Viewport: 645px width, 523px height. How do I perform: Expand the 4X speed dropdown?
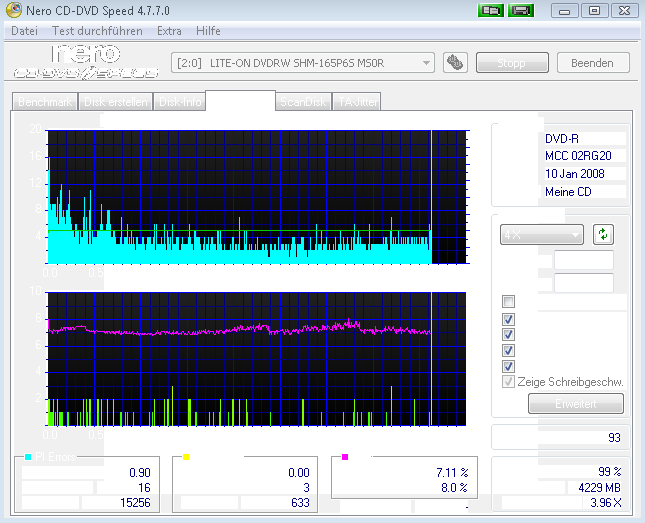(542, 235)
